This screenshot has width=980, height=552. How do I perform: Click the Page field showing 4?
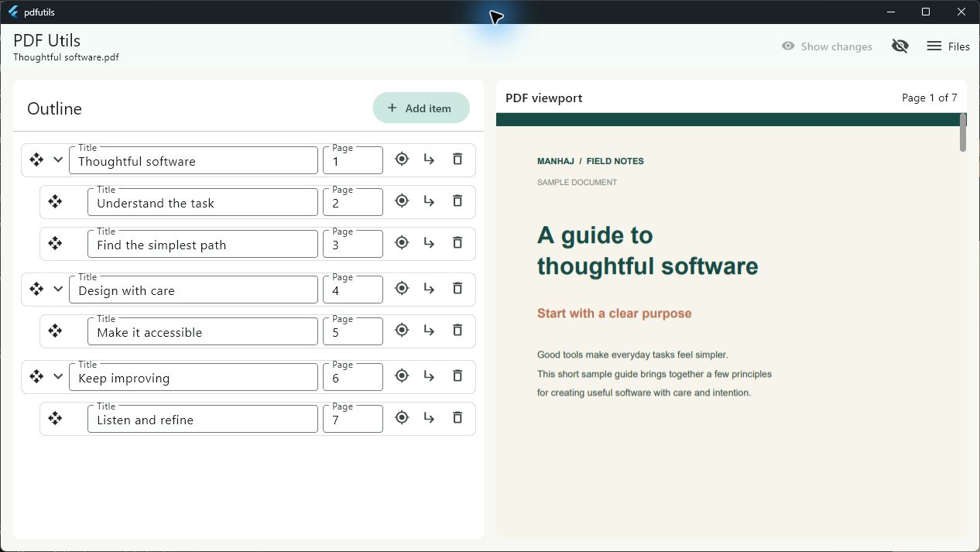coord(353,290)
